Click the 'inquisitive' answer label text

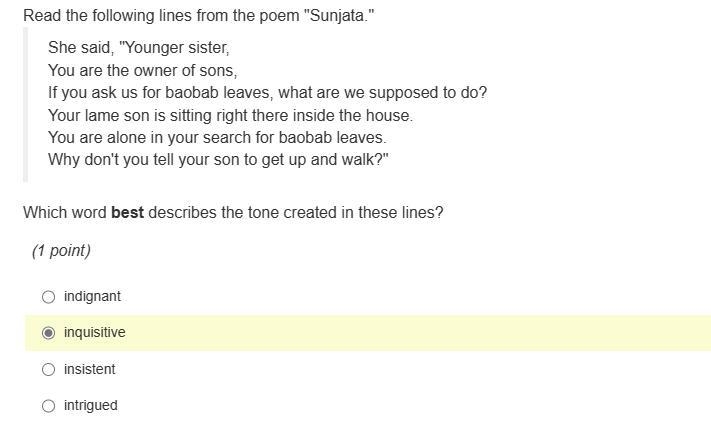95,332
